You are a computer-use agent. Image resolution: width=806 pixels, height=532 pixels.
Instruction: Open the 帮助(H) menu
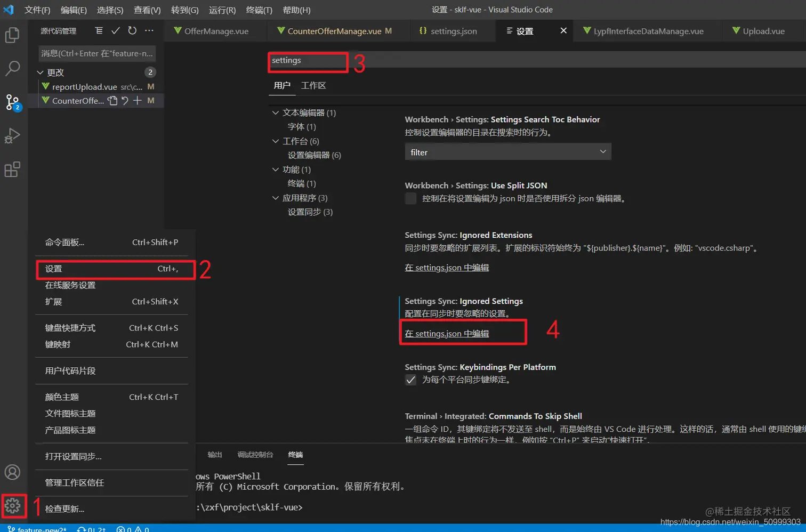[296, 10]
